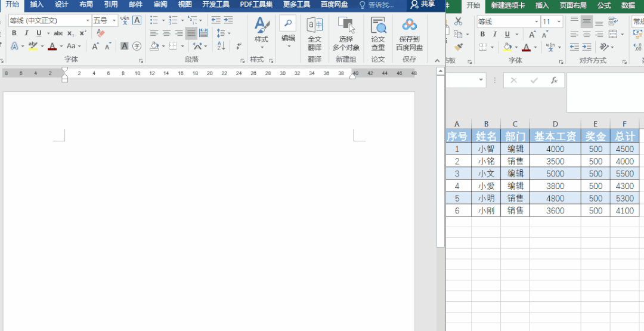
Task: Click Character Shading icon in Word
Action: (125, 47)
